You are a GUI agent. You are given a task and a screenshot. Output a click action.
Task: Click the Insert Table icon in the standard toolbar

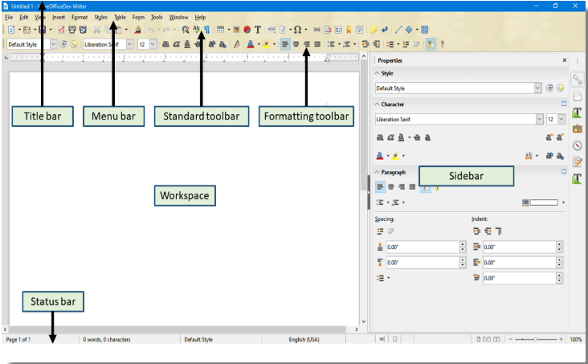(x=220, y=30)
